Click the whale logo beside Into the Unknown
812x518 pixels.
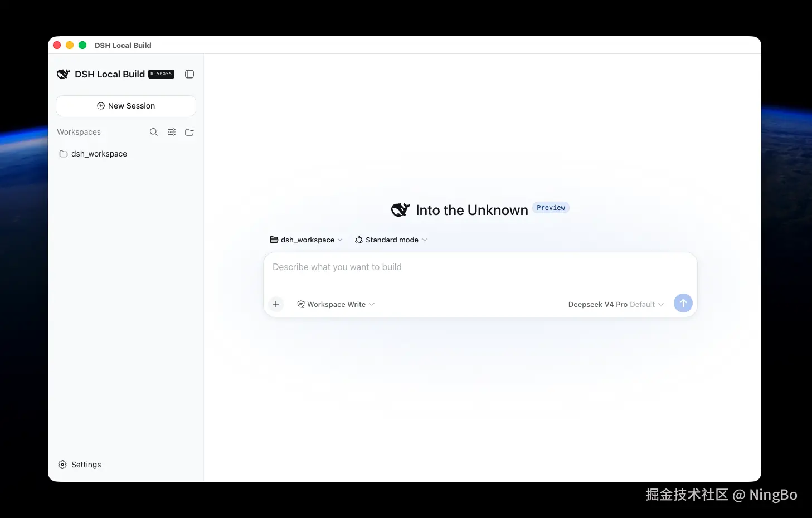coord(401,210)
